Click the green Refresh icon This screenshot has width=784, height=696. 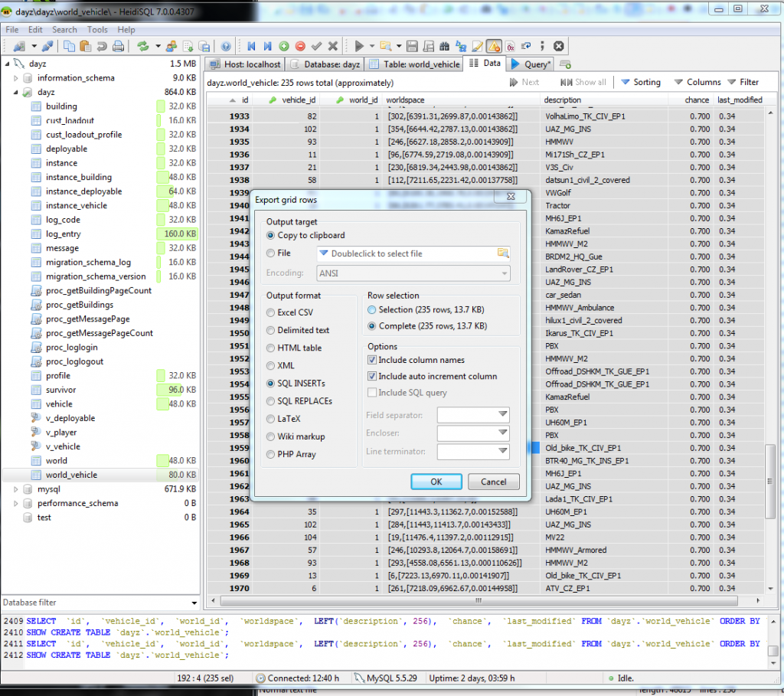143,47
